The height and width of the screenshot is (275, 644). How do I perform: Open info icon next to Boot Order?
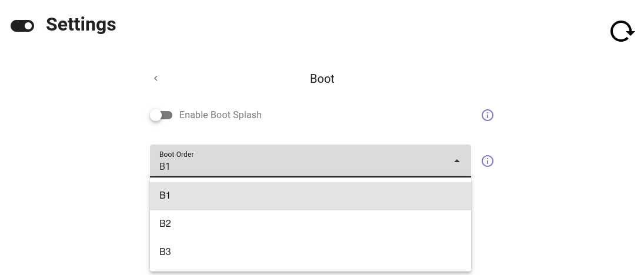pyautogui.click(x=487, y=161)
